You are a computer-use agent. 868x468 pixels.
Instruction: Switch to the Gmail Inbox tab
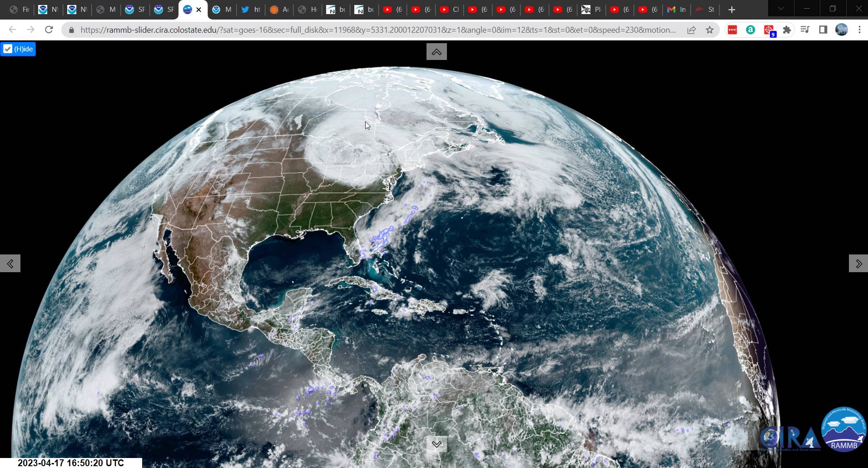[x=676, y=10]
